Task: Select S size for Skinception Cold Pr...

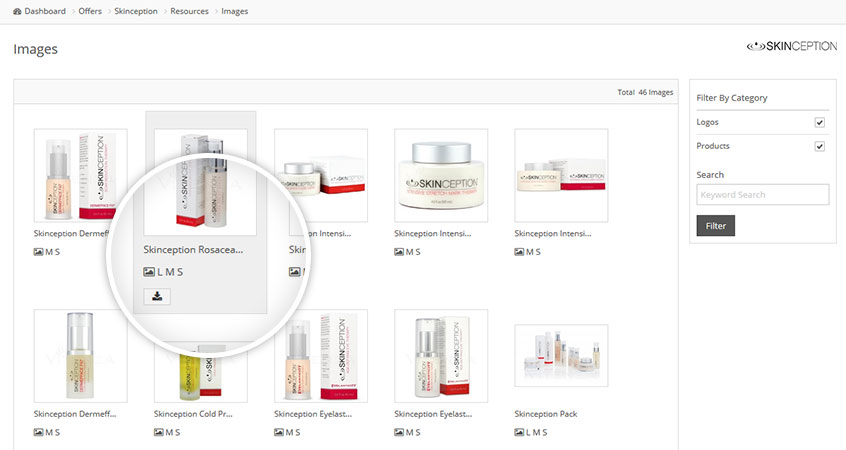Action: 178,432
